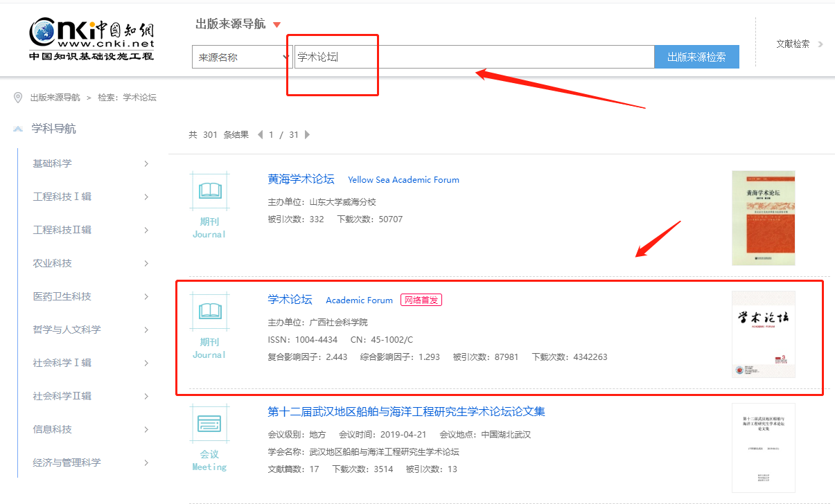Click the 共 301 条结果 count text

(x=219, y=135)
